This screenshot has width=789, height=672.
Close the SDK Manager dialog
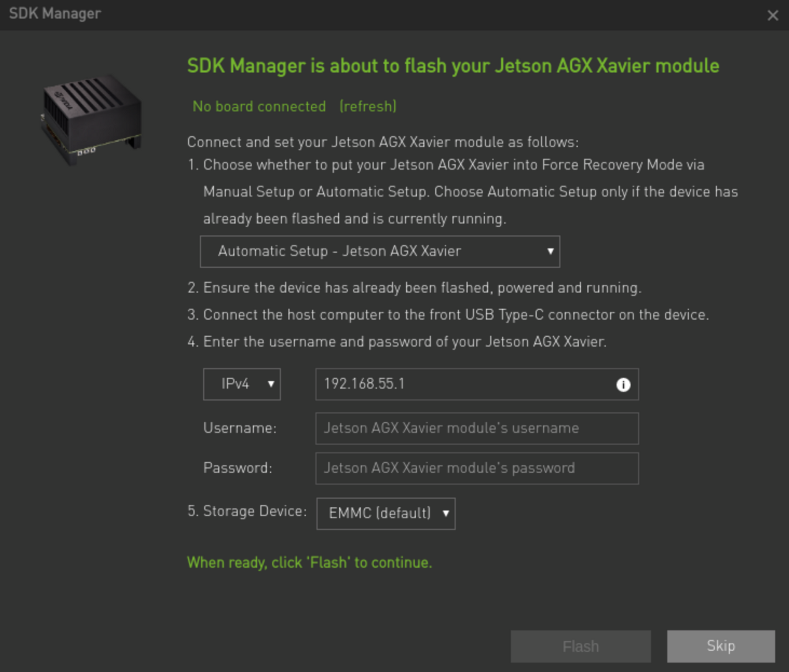pos(773,16)
